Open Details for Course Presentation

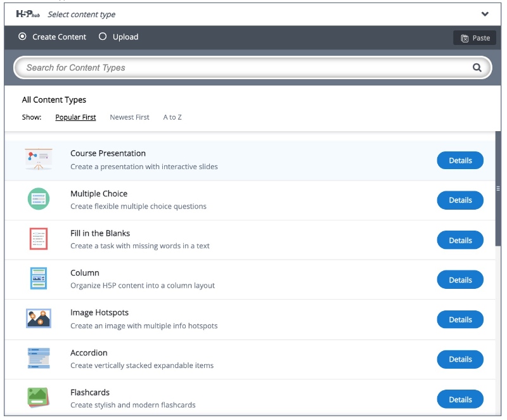click(460, 160)
